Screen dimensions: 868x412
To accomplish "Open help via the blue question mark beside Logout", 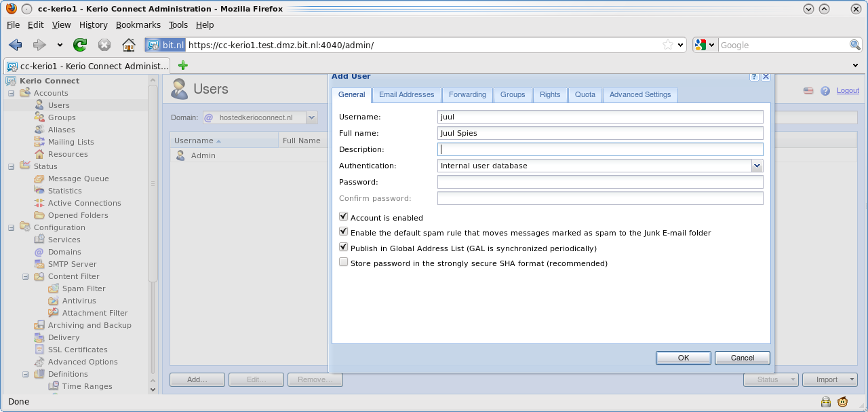I will (x=825, y=91).
